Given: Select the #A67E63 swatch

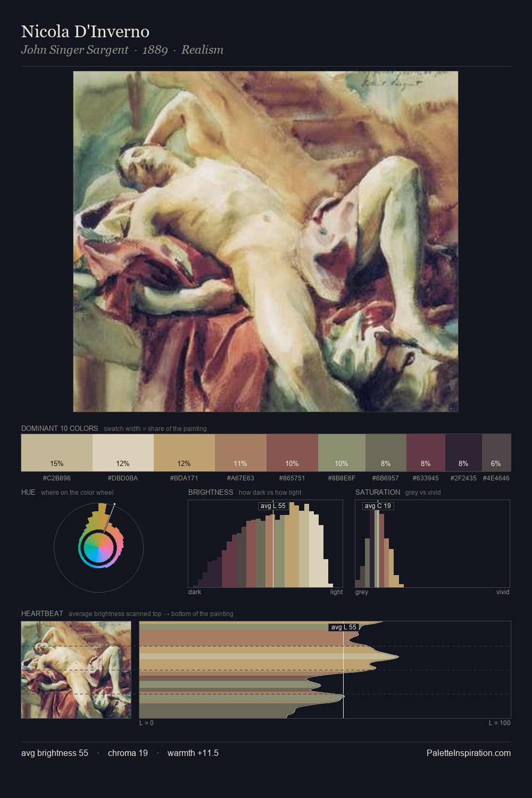Looking at the screenshot, I should pyautogui.click(x=240, y=453).
